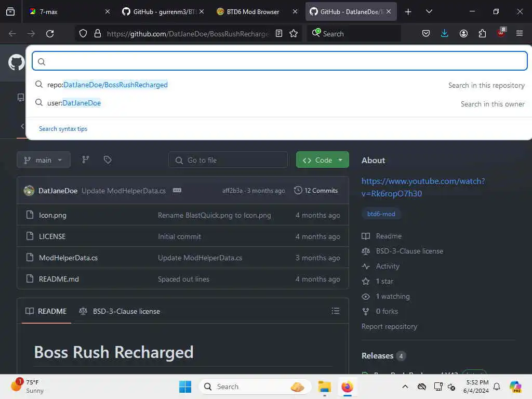Image resolution: width=532 pixels, height=399 pixels.
Task: Close the BTD6 Mod Browser tab
Action: coord(295,11)
